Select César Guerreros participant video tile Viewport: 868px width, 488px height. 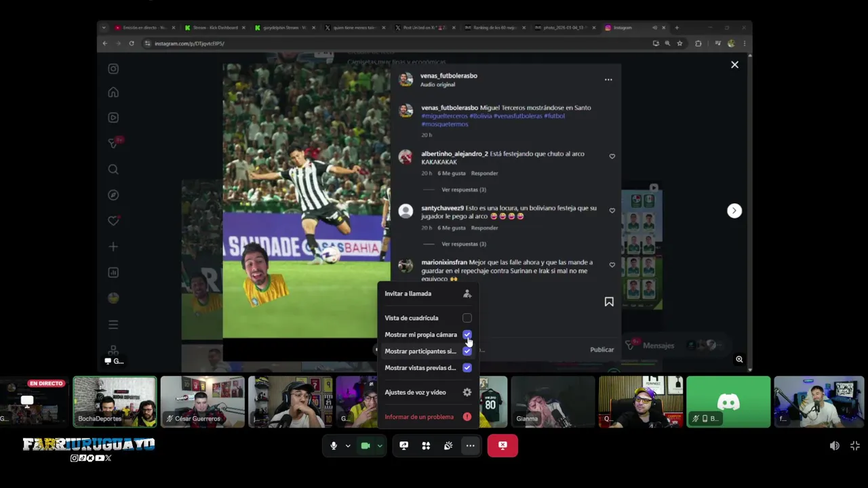point(202,402)
